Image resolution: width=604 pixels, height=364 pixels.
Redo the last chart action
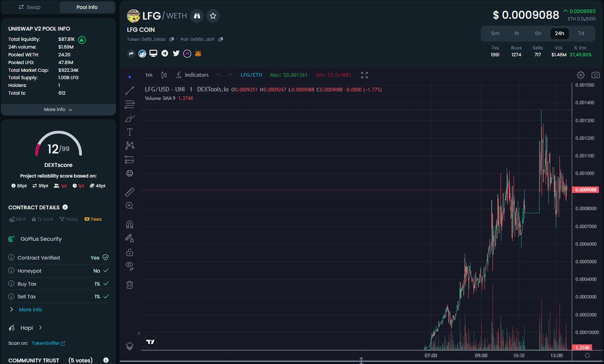[x=230, y=75]
